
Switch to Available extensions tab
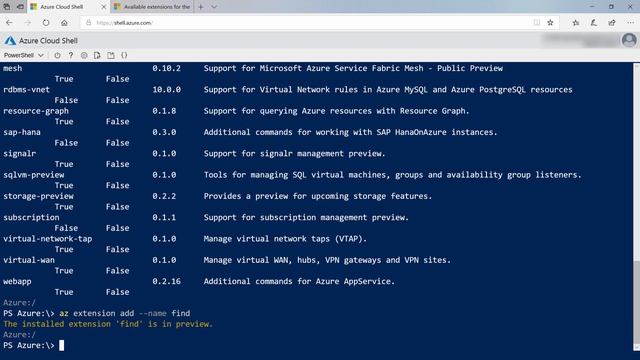(152, 7)
